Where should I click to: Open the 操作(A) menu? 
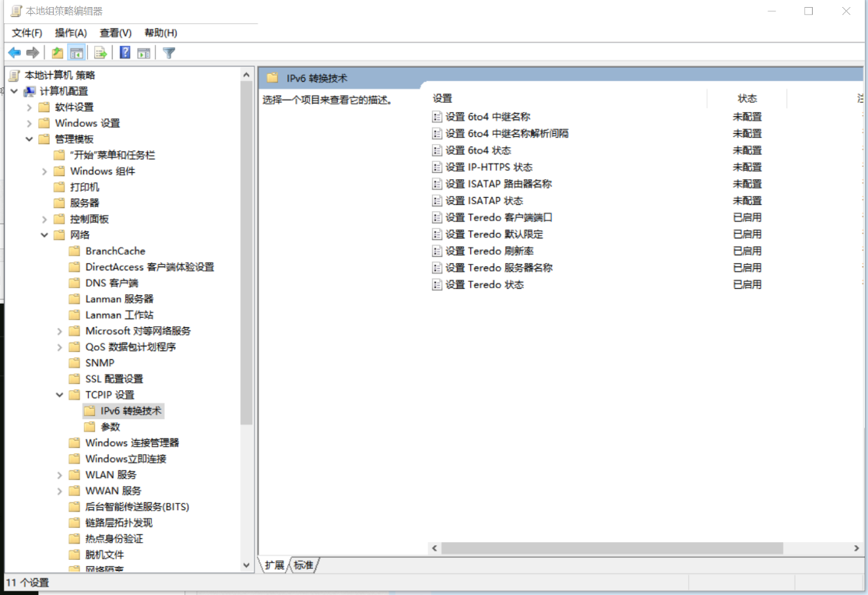[x=71, y=33]
